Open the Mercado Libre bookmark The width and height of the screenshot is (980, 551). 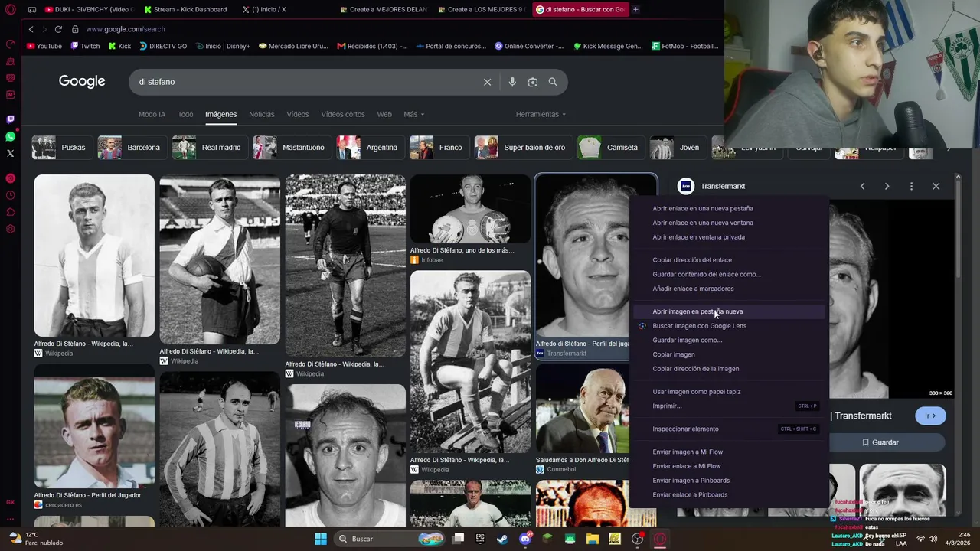pos(293,46)
